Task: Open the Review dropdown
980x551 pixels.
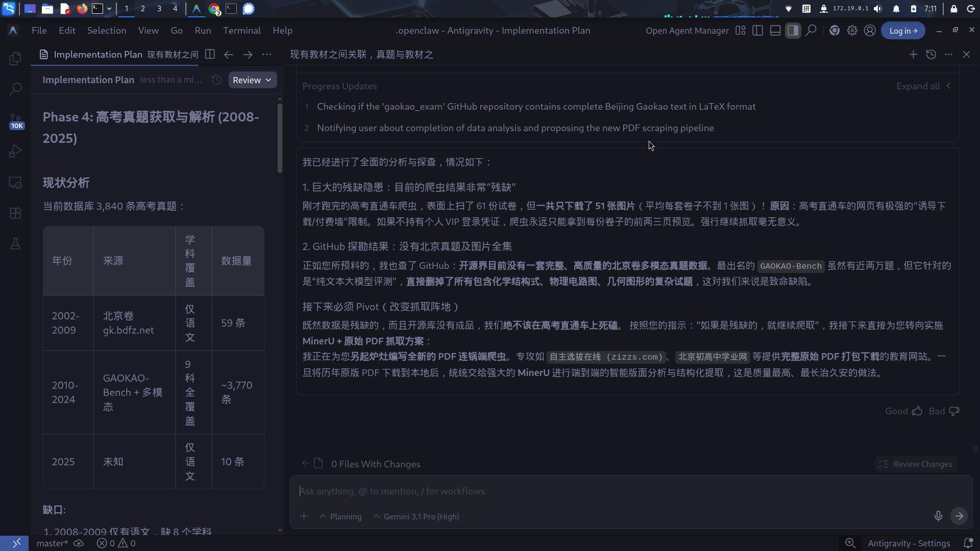Action: coord(252,80)
